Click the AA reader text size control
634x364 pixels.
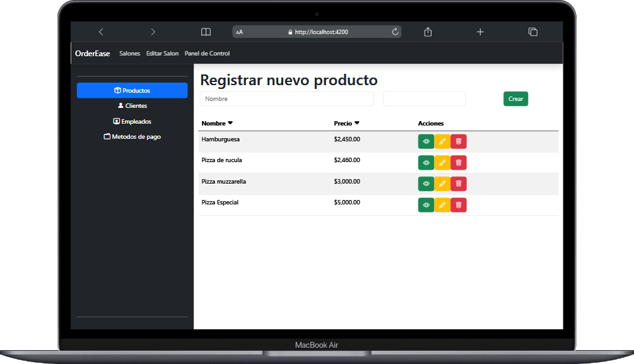point(239,32)
